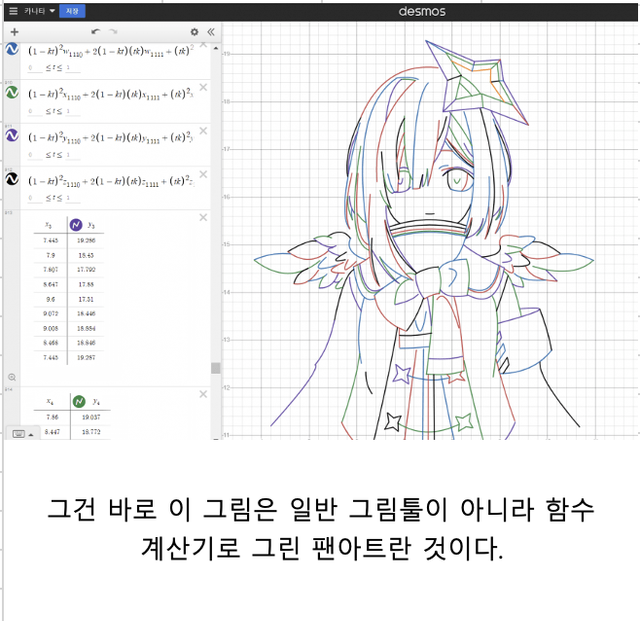Click the x1110 Bezier expression formula
The height and width of the screenshot is (621, 640).
coord(111,95)
